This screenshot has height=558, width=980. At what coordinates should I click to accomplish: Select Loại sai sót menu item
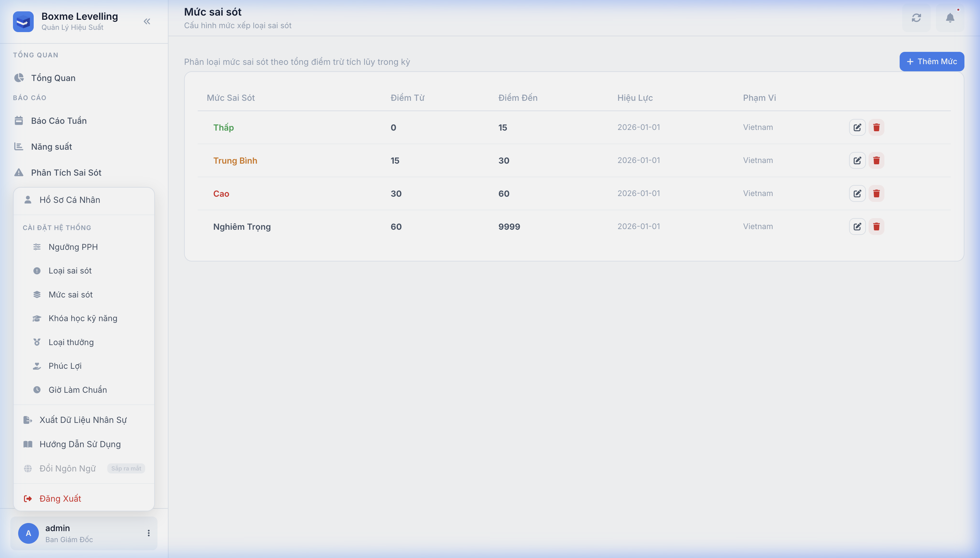click(x=70, y=271)
